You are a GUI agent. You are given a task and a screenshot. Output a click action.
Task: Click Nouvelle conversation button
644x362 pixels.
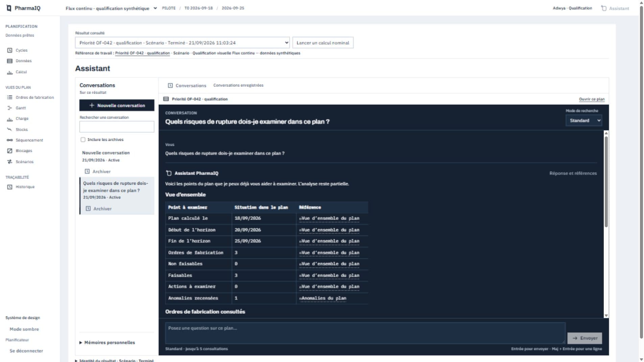(x=117, y=105)
